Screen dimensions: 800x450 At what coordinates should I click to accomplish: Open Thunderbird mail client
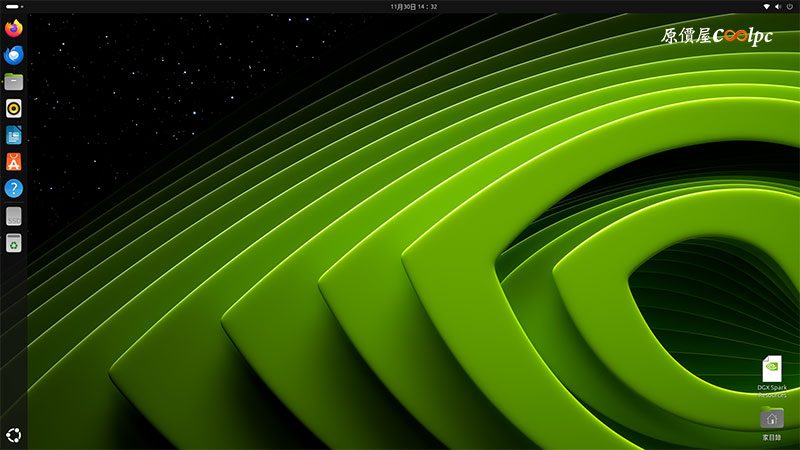[14, 55]
